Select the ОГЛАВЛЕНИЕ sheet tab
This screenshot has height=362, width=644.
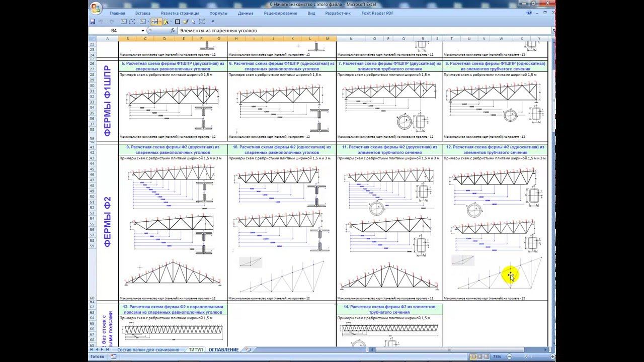coord(224,349)
